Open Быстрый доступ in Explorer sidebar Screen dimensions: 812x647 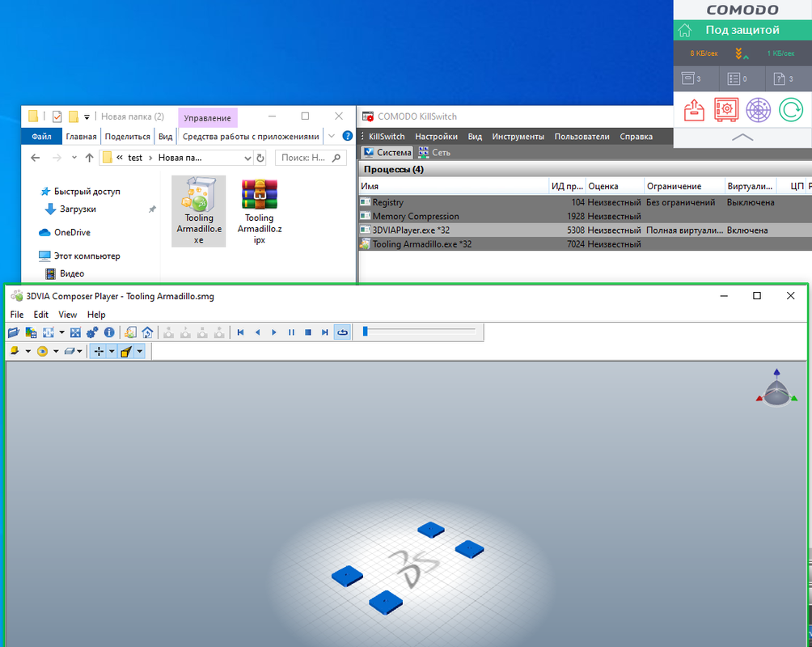tap(80, 191)
